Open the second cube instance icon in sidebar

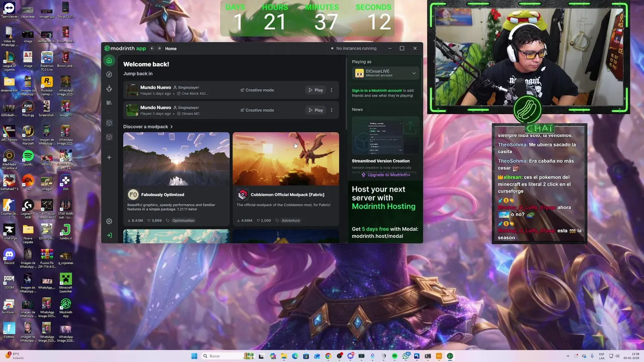109,137
